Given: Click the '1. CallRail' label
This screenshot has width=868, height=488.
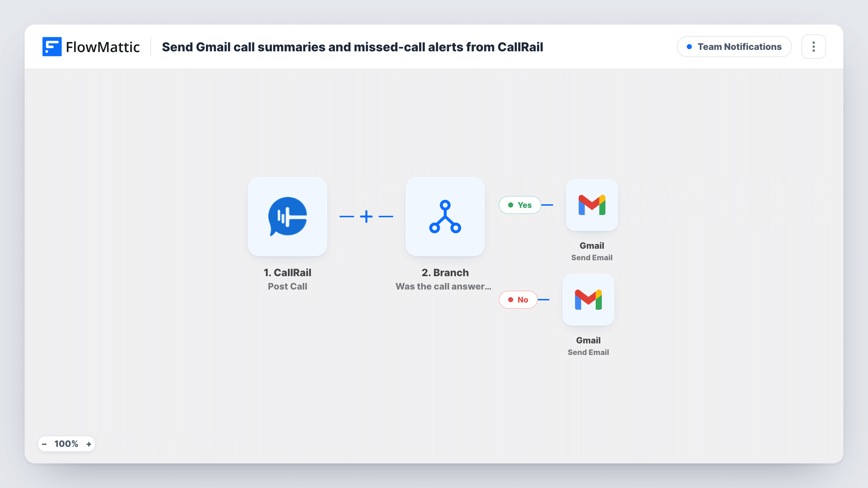Looking at the screenshot, I should pos(288,273).
